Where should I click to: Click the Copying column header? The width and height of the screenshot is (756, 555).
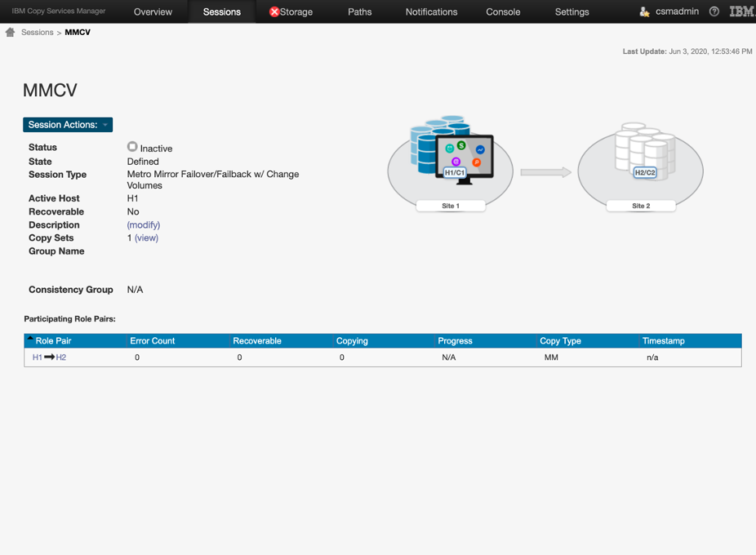(x=352, y=341)
